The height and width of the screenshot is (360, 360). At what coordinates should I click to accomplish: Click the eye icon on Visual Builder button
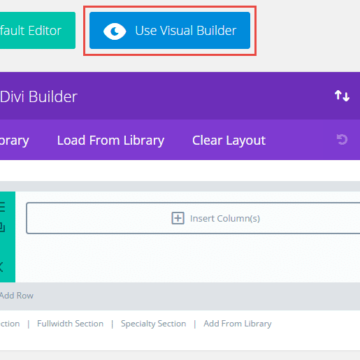coord(114,31)
